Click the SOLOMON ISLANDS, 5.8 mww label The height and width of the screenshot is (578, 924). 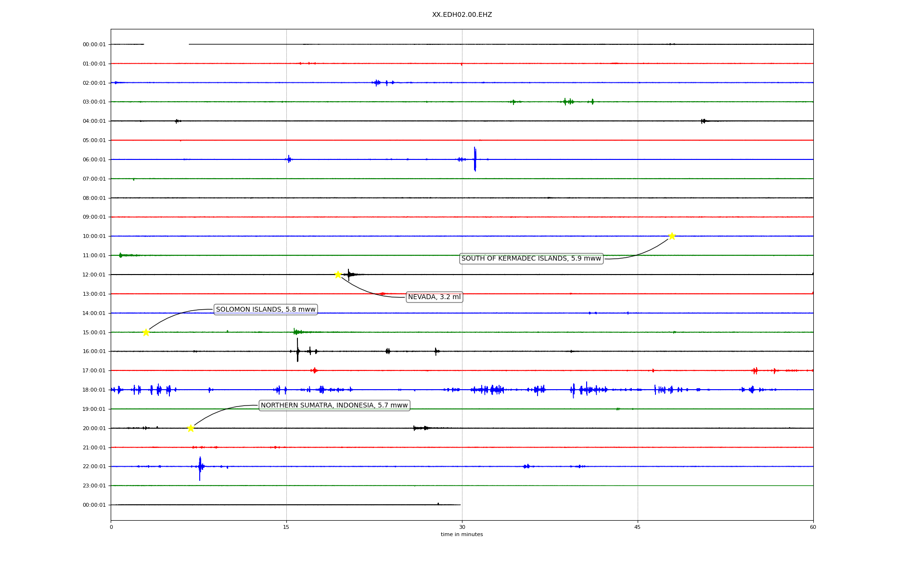click(x=266, y=310)
